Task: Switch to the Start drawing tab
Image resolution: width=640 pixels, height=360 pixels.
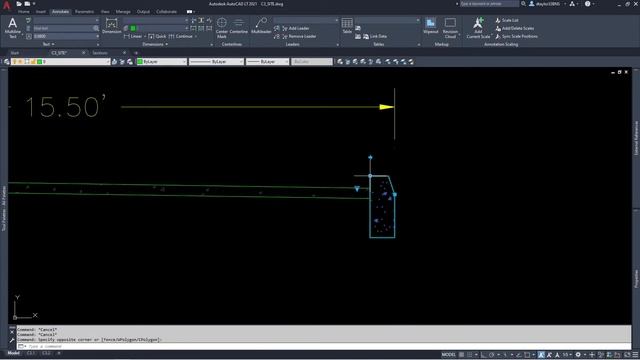Action: [15, 53]
